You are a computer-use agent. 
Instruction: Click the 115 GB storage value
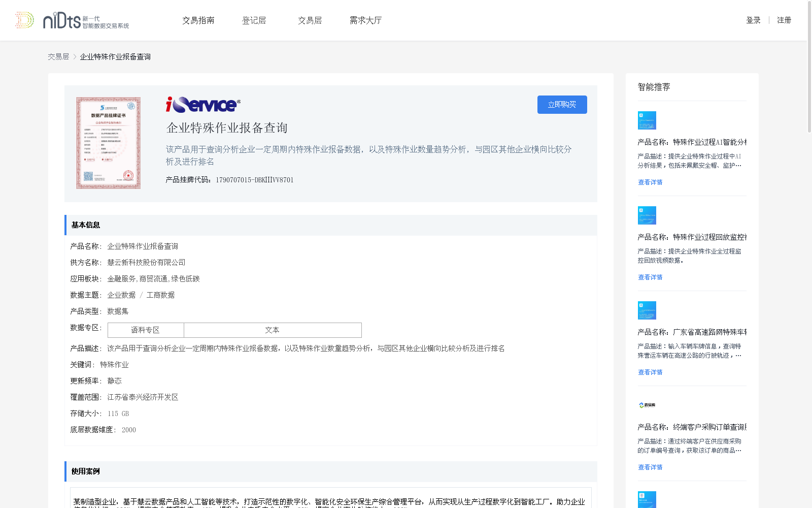(118, 414)
